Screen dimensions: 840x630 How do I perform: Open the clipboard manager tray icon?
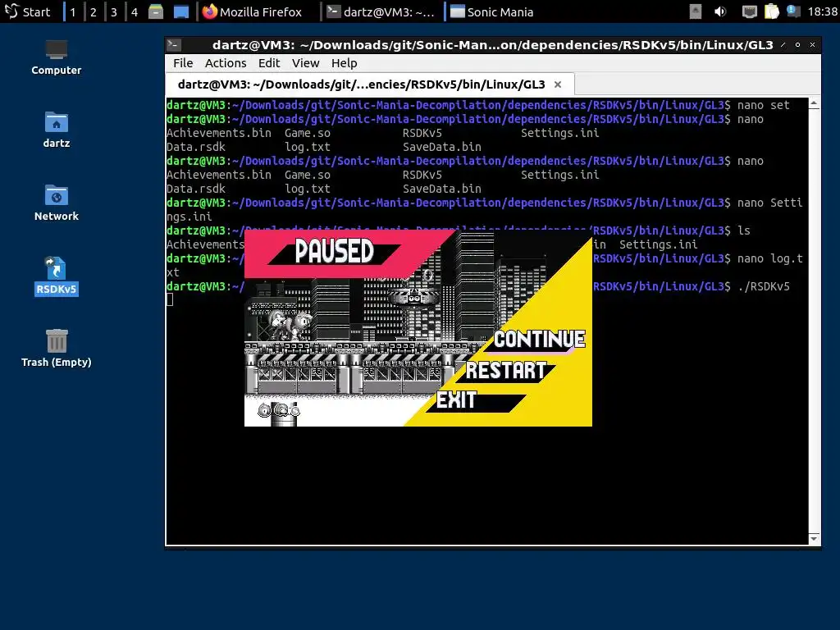(x=771, y=11)
